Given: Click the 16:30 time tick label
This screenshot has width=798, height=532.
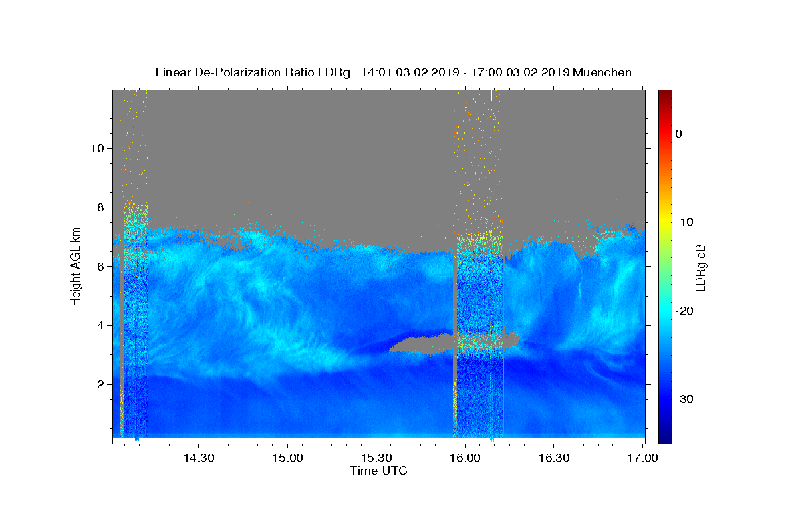Looking at the screenshot, I should [x=554, y=458].
